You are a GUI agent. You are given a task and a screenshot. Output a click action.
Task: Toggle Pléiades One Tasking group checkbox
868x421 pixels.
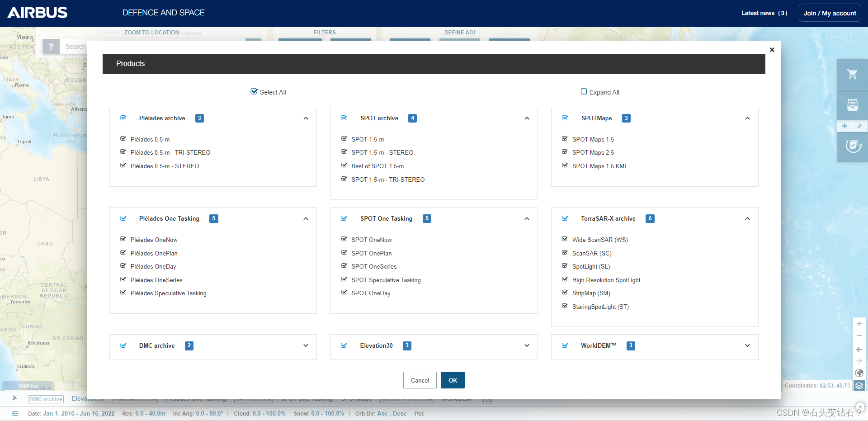(123, 218)
